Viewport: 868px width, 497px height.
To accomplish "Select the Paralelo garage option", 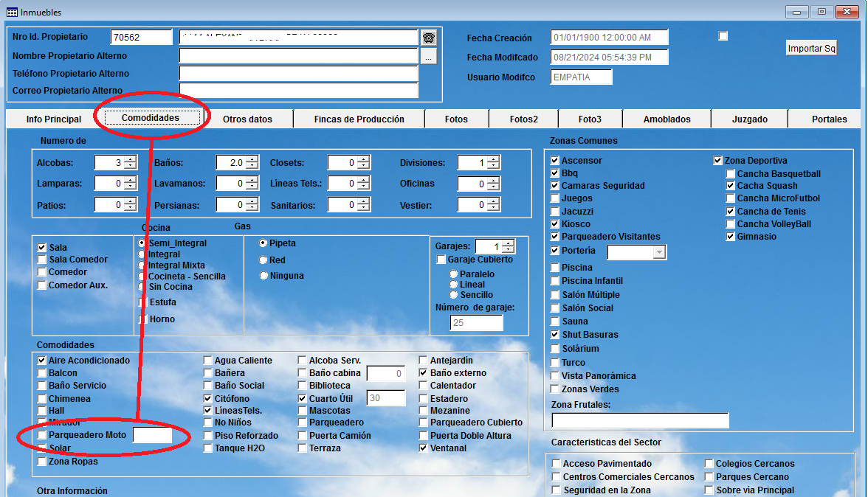I will [453, 274].
